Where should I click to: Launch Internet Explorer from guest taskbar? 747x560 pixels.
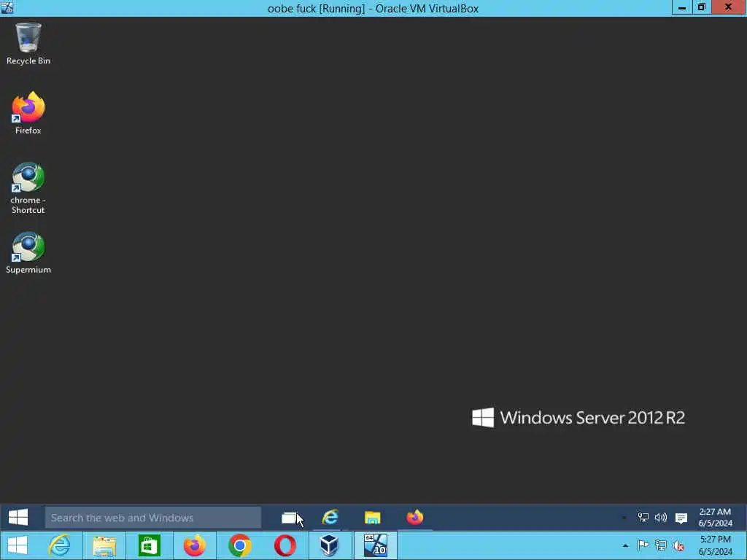pos(330,517)
